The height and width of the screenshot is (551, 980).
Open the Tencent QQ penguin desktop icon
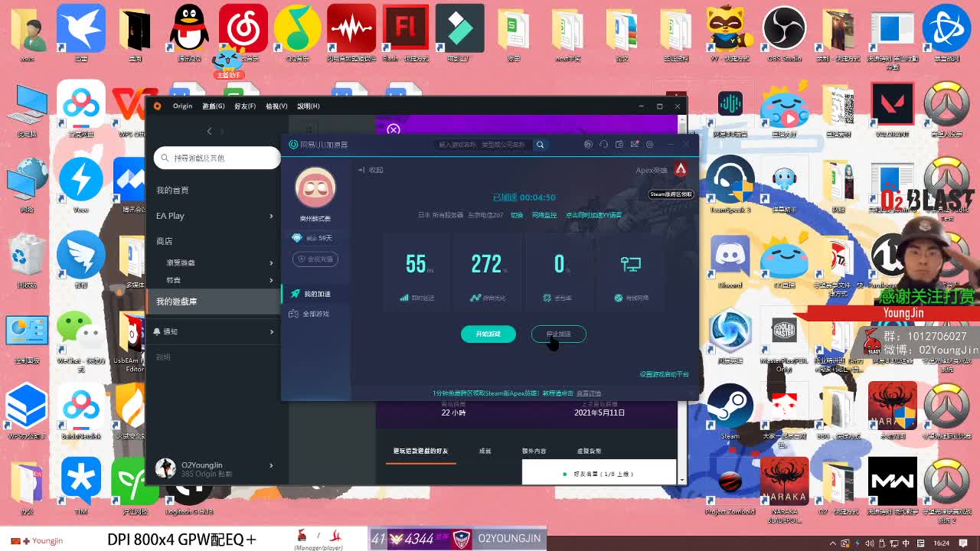click(189, 33)
